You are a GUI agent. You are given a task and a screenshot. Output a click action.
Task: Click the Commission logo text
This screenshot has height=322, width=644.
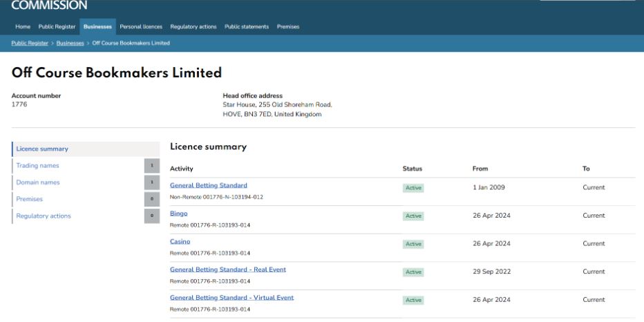[x=49, y=5]
